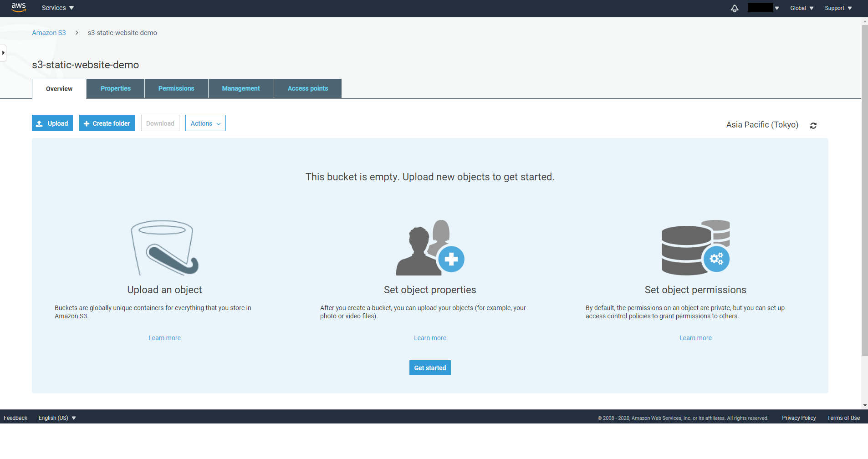Open the Services dropdown menu

point(58,8)
